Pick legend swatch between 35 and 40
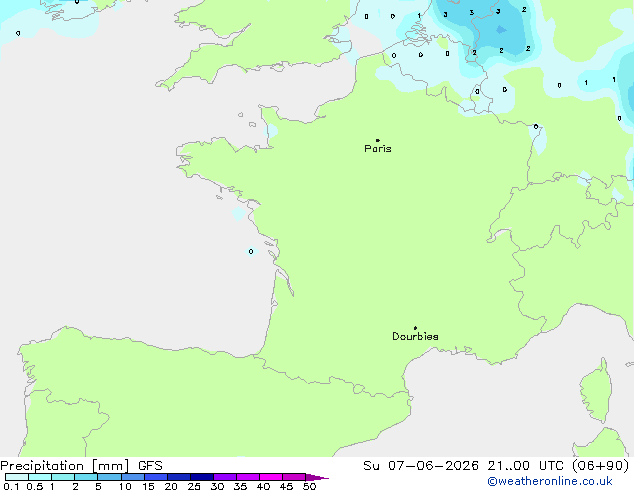 tap(248, 477)
